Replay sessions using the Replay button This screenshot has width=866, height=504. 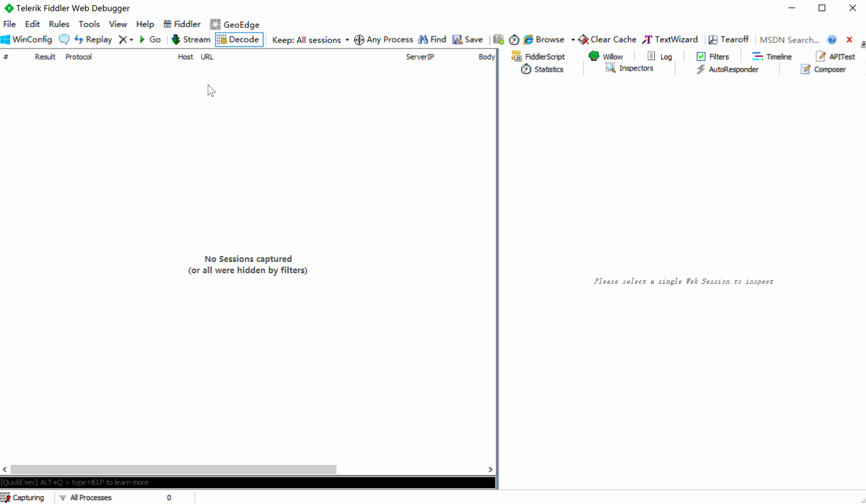(93, 40)
